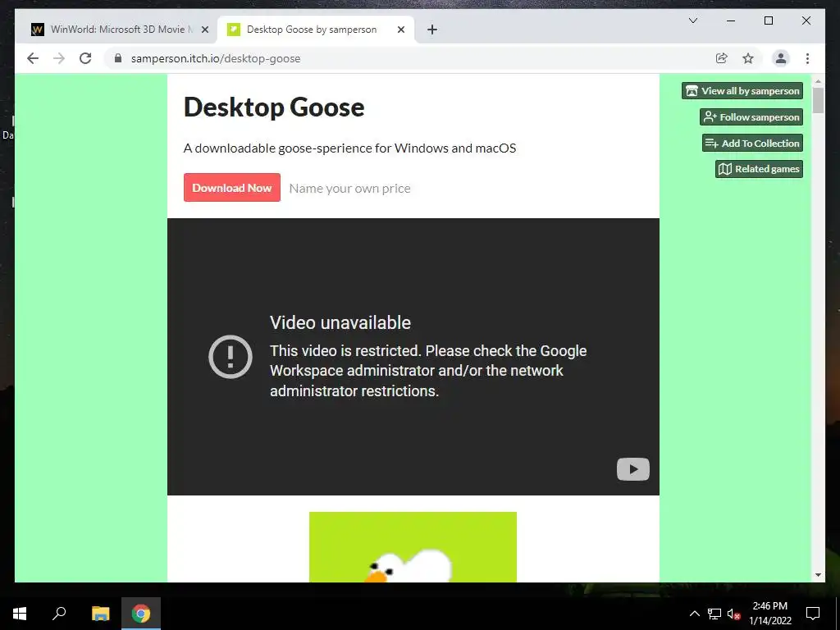Click the scrollbar down arrow

click(x=818, y=575)
